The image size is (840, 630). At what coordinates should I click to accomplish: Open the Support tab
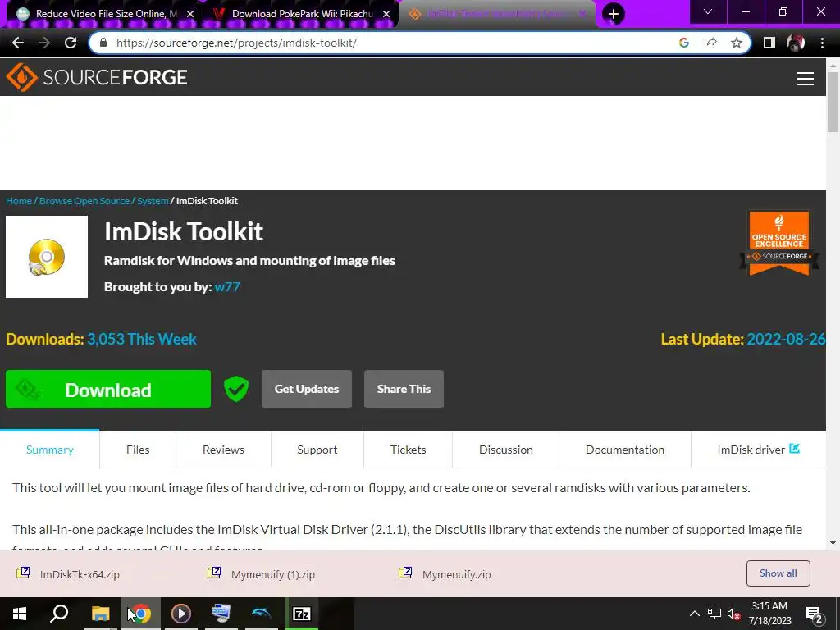(317, 450)
